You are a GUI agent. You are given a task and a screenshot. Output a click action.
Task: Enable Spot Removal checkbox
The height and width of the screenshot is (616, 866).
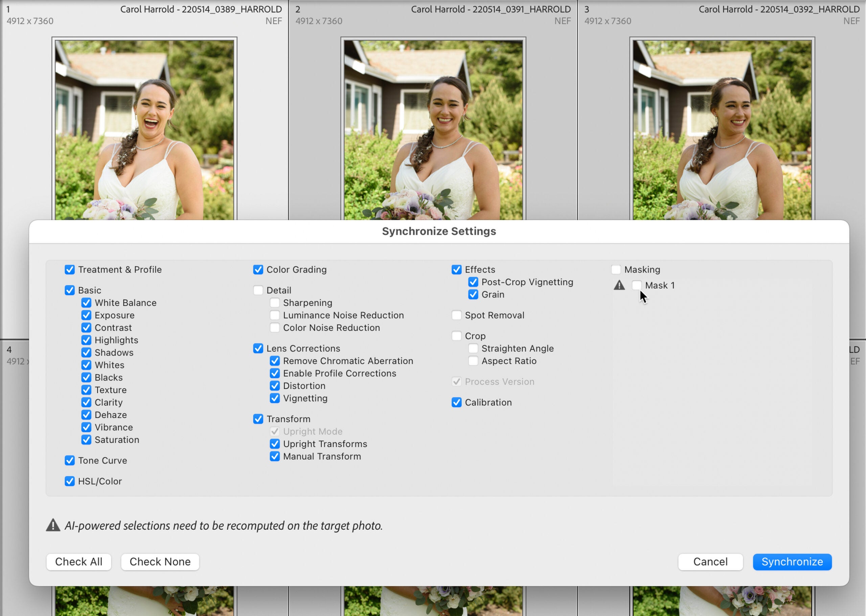point(457,316)
